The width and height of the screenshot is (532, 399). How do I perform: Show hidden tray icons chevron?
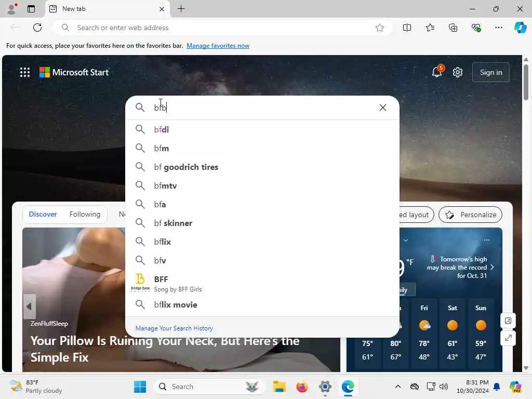click(398, 387)
